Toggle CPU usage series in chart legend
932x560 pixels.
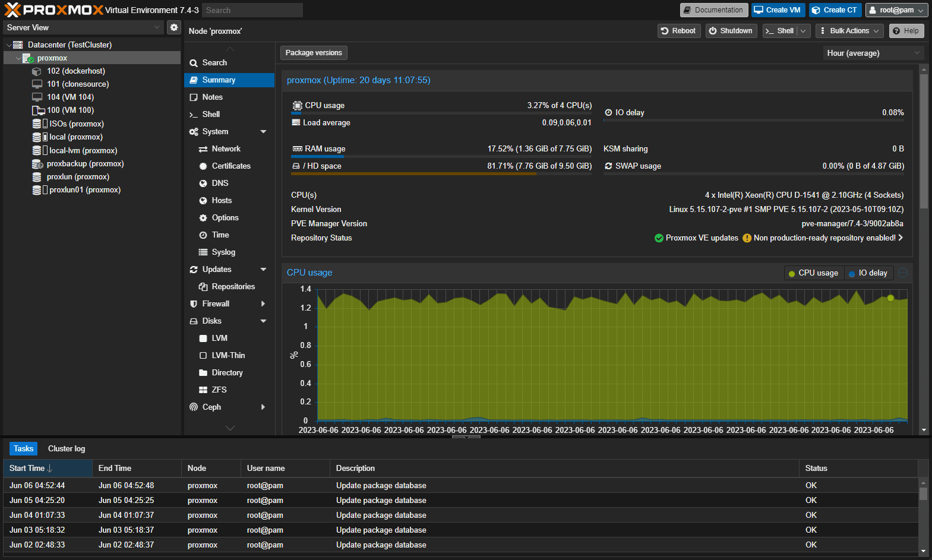tap(813, 273)
